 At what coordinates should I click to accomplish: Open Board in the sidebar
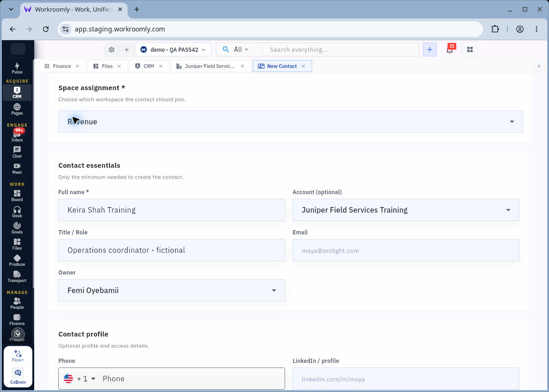click(x=17, y=196)
